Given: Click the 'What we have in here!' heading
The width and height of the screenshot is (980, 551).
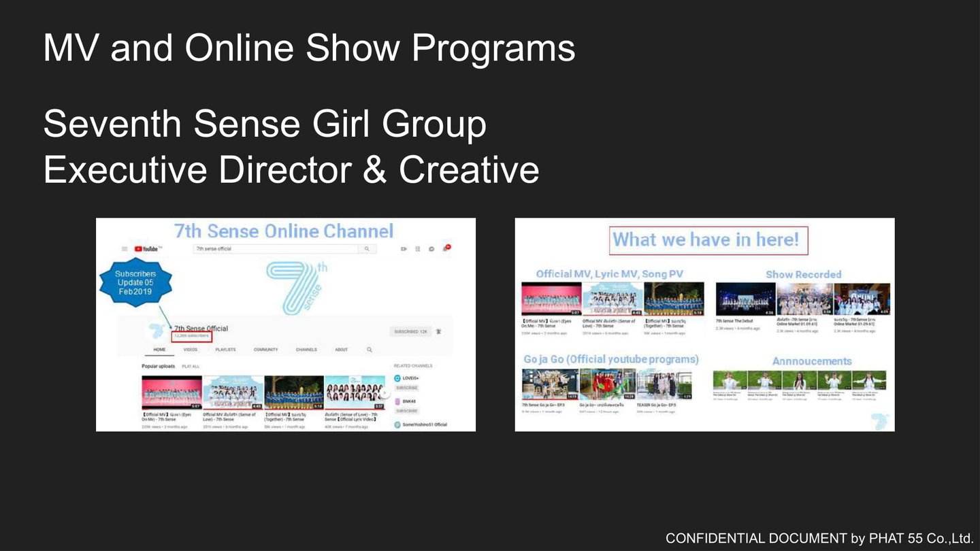Looking at the screenshot, I should click(x=706, y=239).
